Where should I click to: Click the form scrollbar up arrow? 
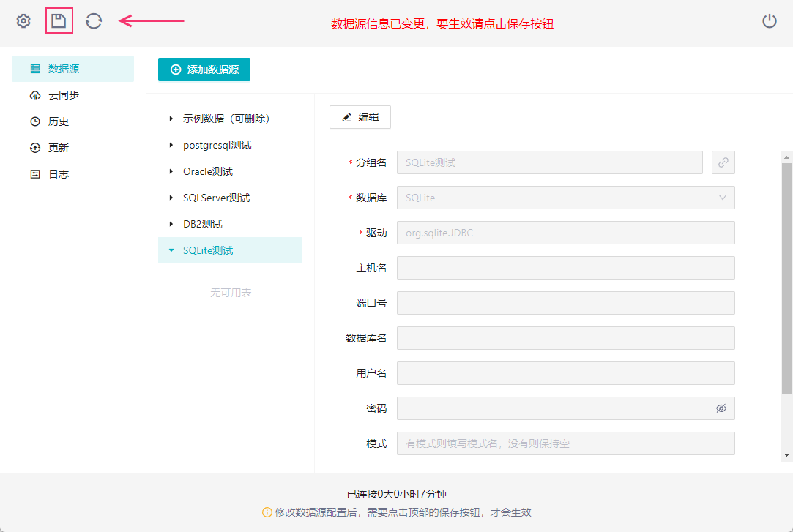pyautogui.click(x=786, y=157)
